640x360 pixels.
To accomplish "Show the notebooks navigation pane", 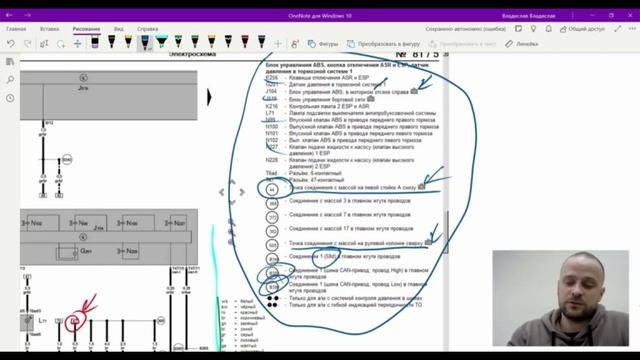I will tap(10, 62).
